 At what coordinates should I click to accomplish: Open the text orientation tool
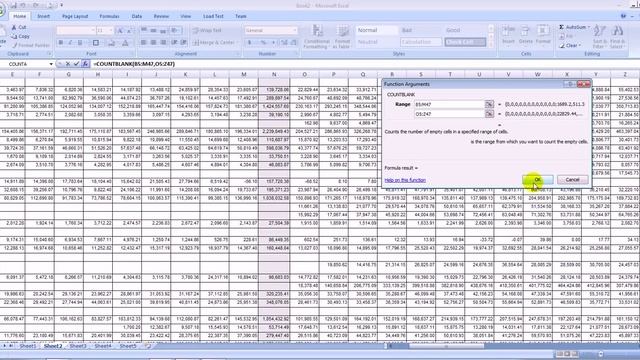coord(176,31)
